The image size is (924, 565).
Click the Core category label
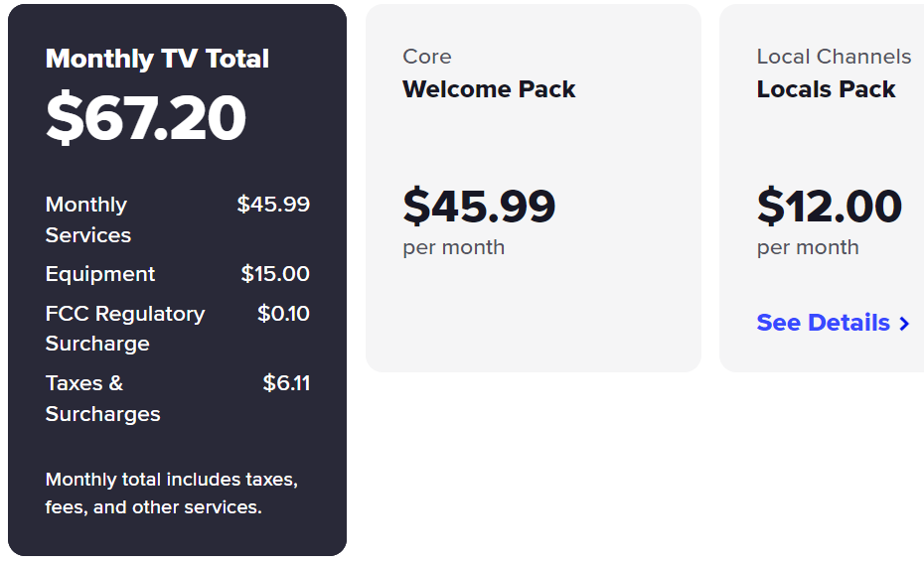coord(427,57)
